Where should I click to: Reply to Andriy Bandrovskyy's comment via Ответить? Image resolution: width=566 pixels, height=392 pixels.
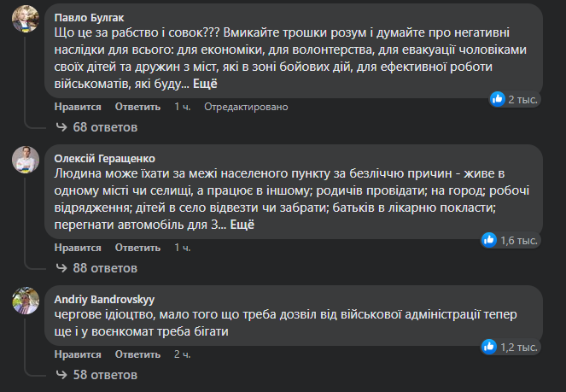(137, 354)
